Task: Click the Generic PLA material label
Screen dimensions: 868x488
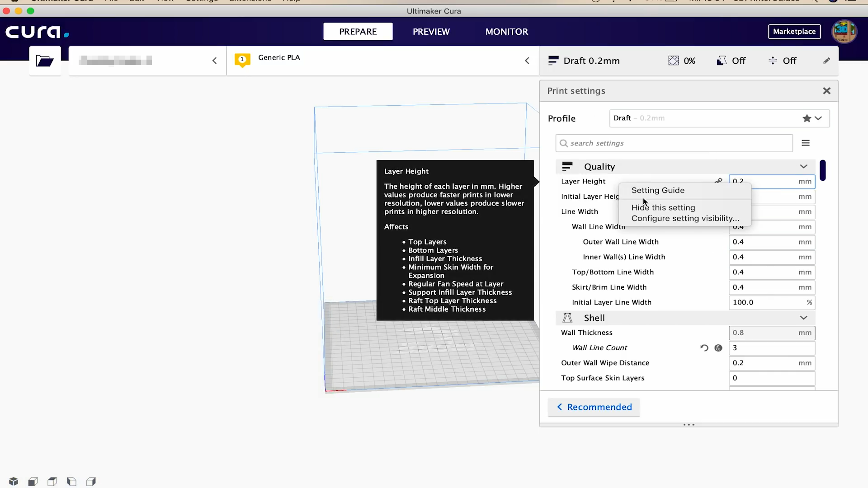Action: point(279,57)
